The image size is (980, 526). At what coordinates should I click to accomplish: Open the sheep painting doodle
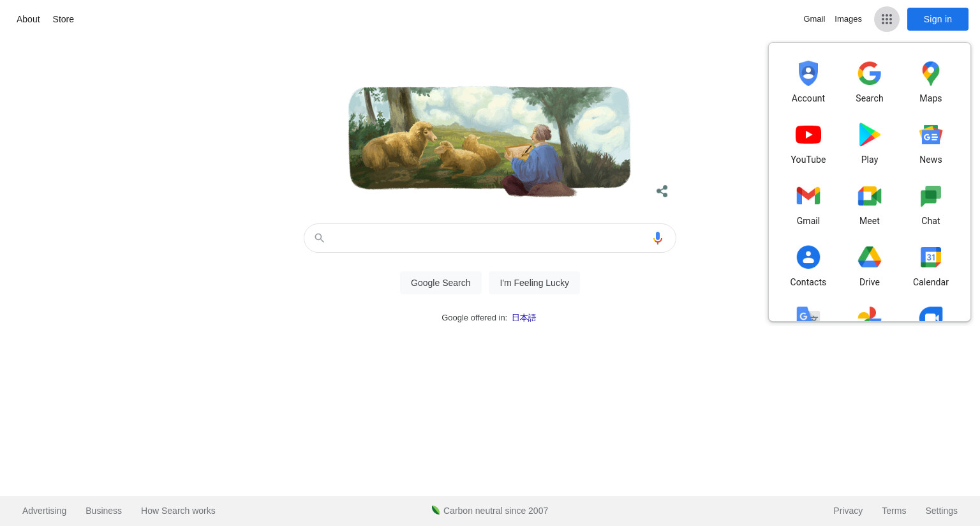pos(489,140)
